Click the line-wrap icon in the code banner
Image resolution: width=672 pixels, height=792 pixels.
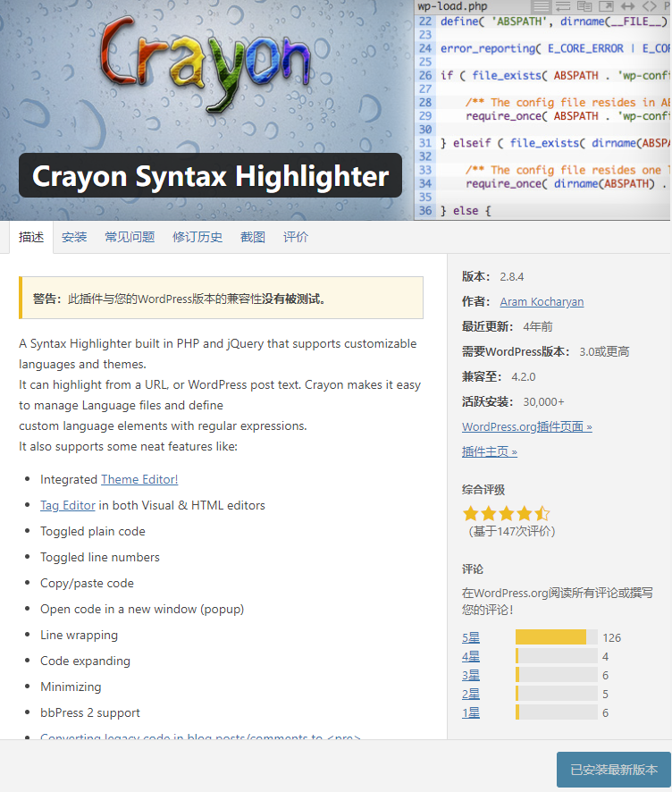click(x=563, y=6)
